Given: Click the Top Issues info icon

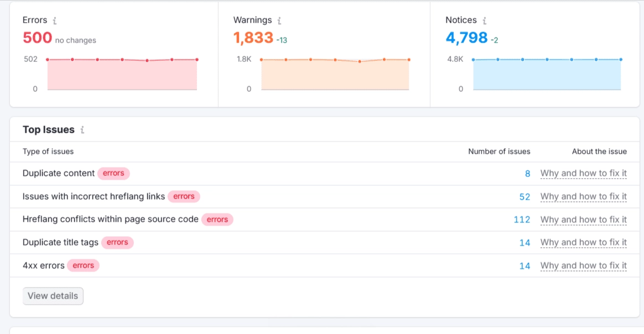Looking at the screenshot, I should tap(82, 130).
